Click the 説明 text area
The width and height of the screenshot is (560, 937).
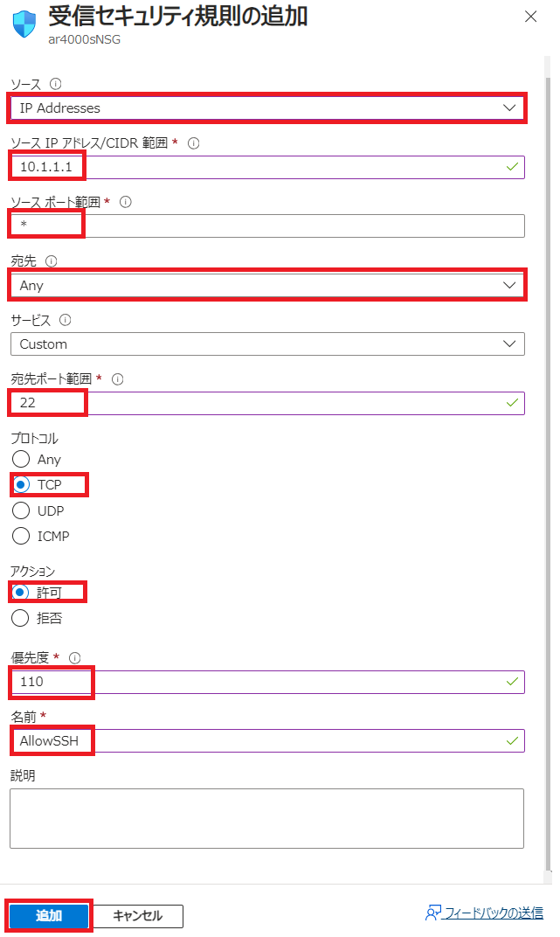pos(266,818)
